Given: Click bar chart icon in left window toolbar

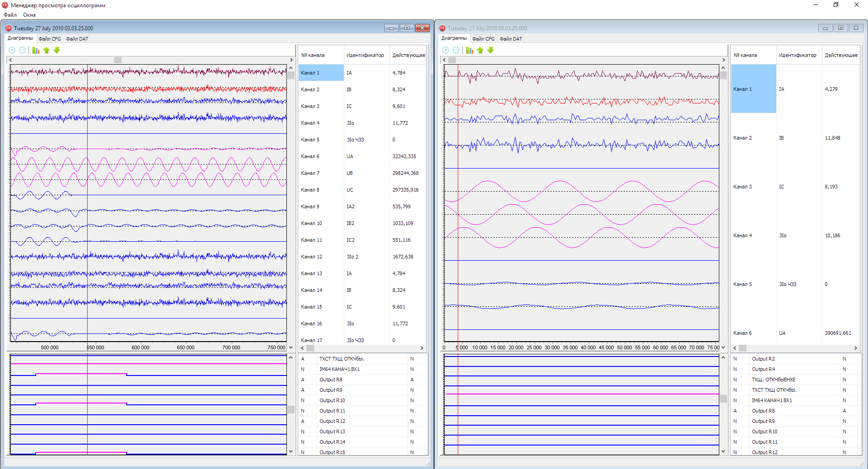Looking at the screenshot, I should [x=36, y=50].
